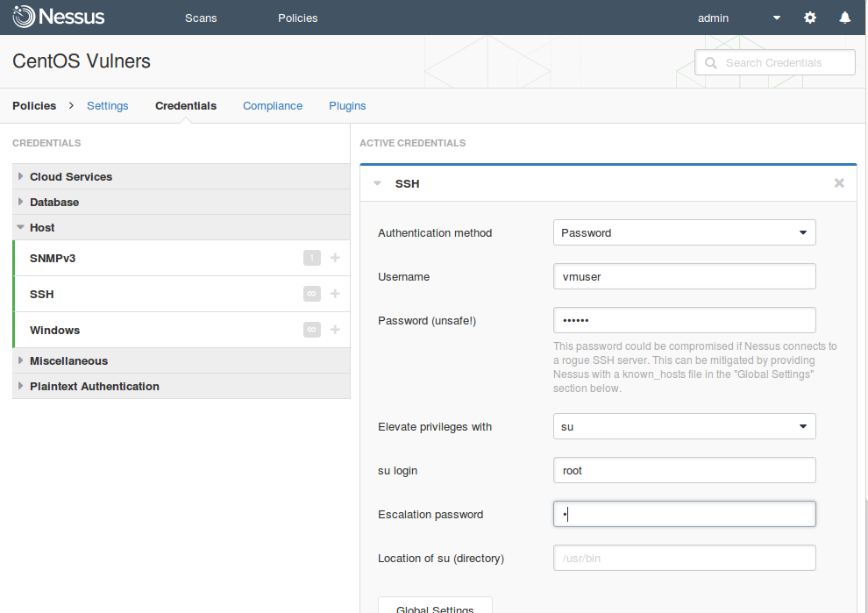Click the CREDENTIALS heading on the left
This screenshot has width=868, height=613.
[46, 143]
